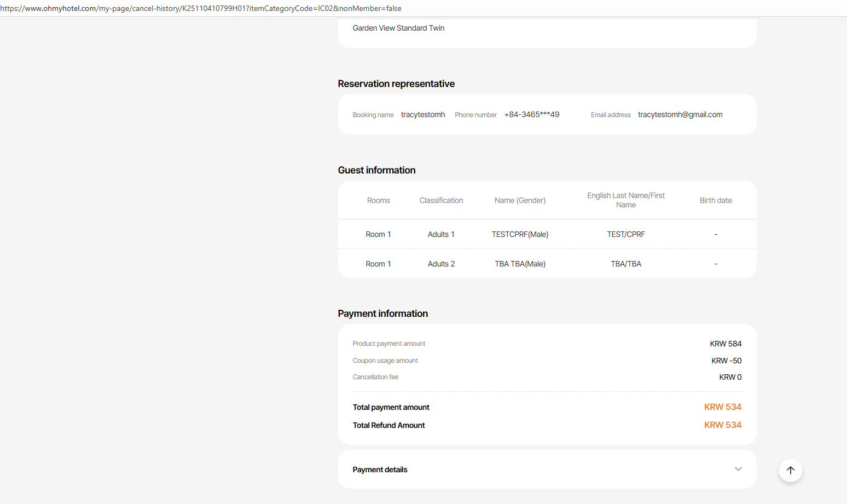Viewport: 847px width, 504px height.
Task: Click the Total Refund Amount KRW 534 value
Action: [x=722, y=425]
